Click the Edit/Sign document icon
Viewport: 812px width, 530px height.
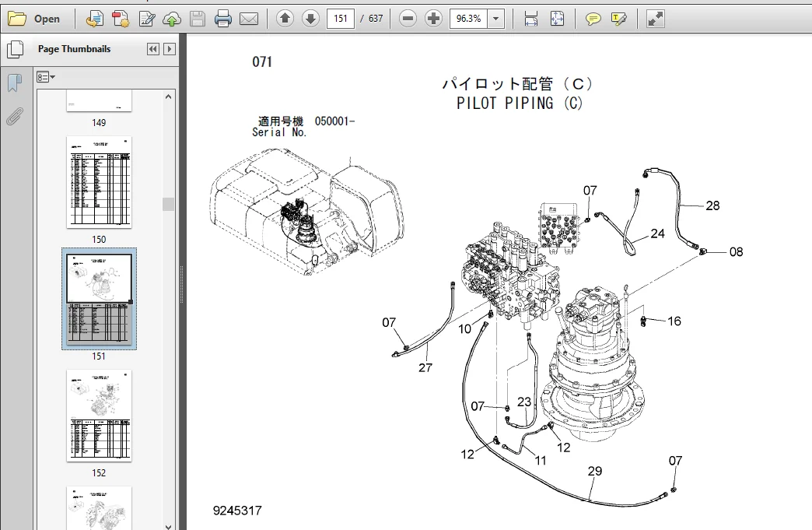147,19
